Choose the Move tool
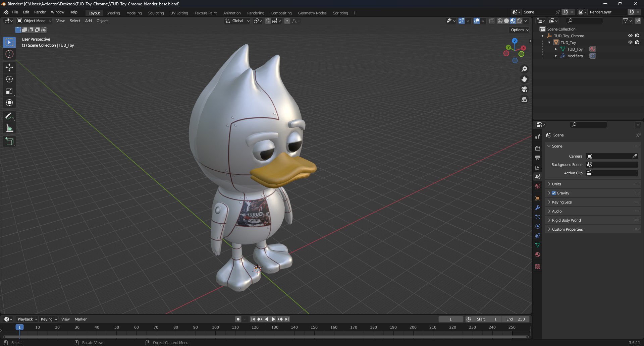Screen dimensions: 644x346 (x=9, y=67)
